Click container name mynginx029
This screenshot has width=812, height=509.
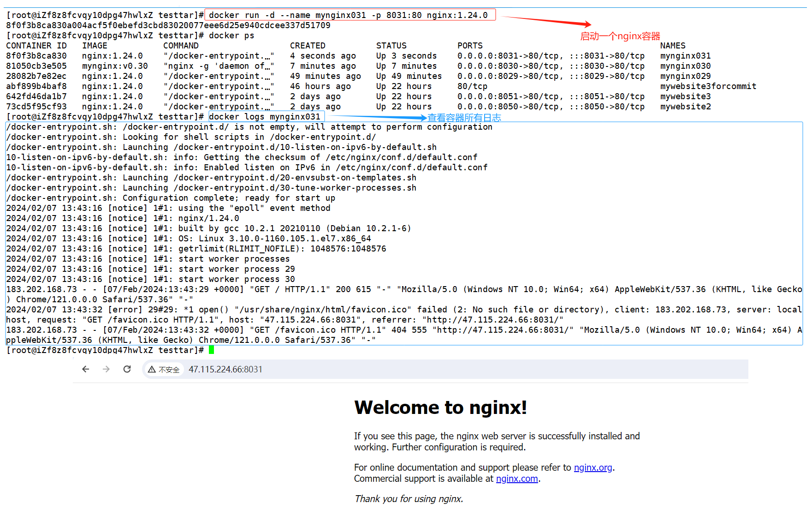(685, 76)
